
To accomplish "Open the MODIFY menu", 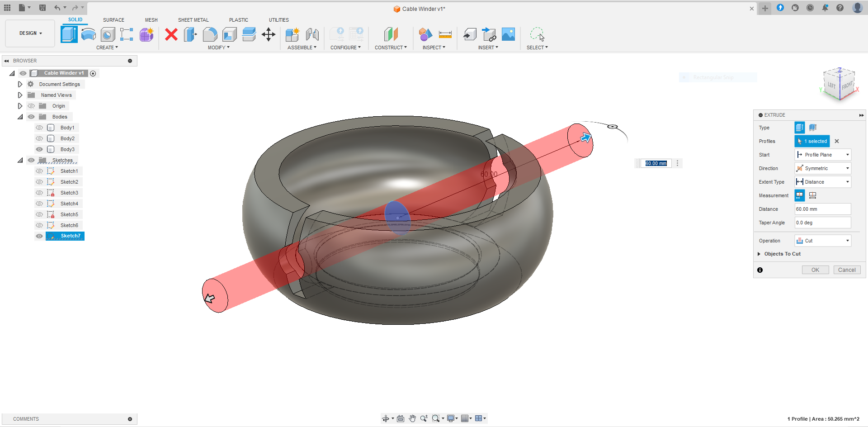I will (219, 47).
